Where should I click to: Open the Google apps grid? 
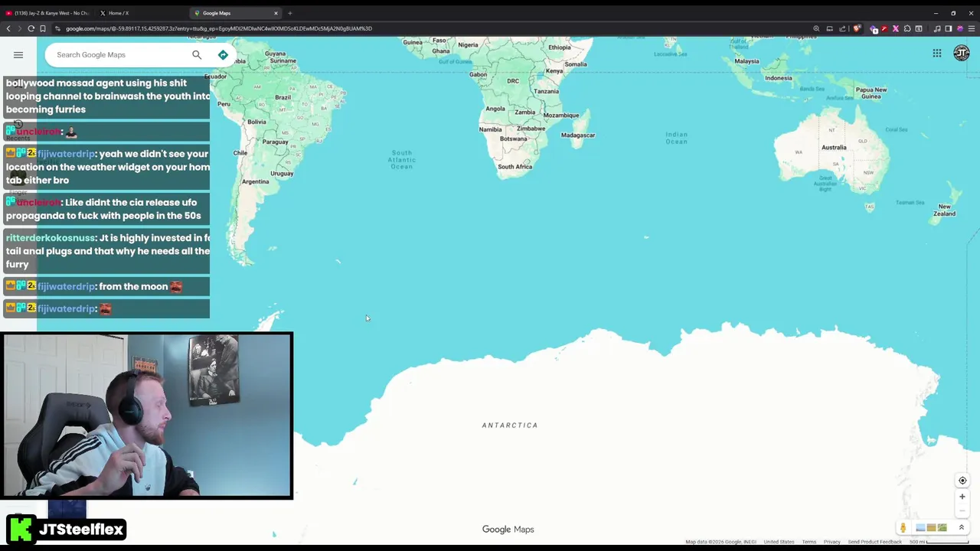937,53
